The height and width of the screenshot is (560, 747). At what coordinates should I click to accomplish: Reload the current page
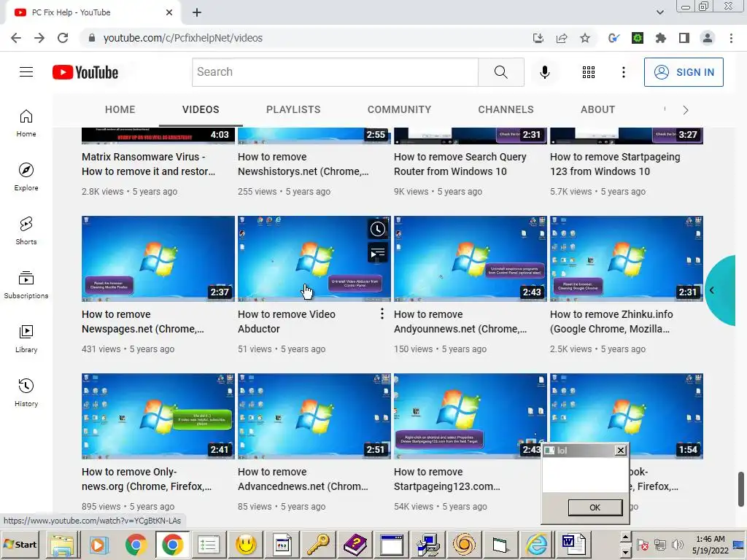pyautogui.click(x=63, y=38)
